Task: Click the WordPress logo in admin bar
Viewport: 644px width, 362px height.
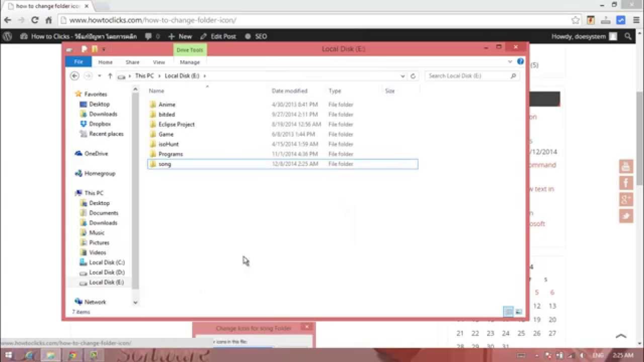Action: pyautogui.click(x=8, y=36)
